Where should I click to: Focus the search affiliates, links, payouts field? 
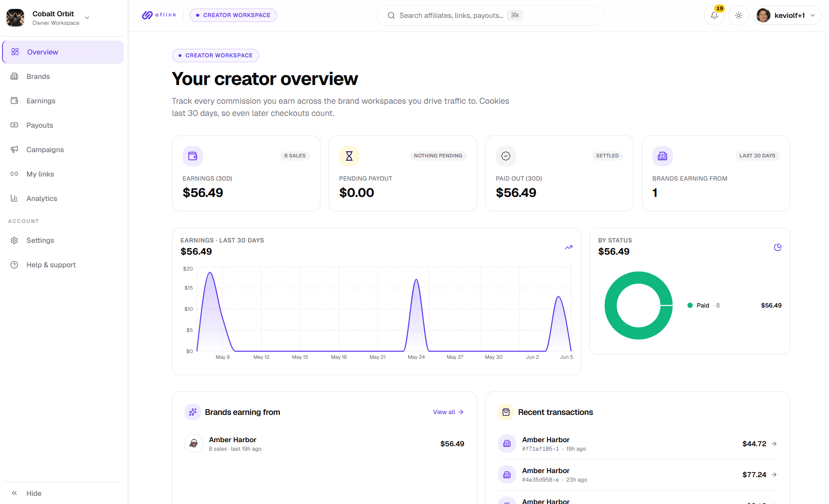pos(490,15)
